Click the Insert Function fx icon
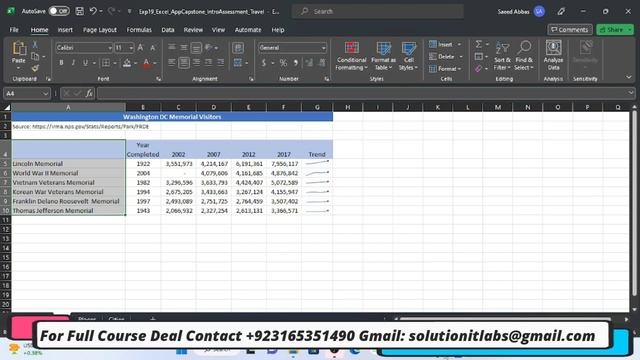 tap(89, 93)
